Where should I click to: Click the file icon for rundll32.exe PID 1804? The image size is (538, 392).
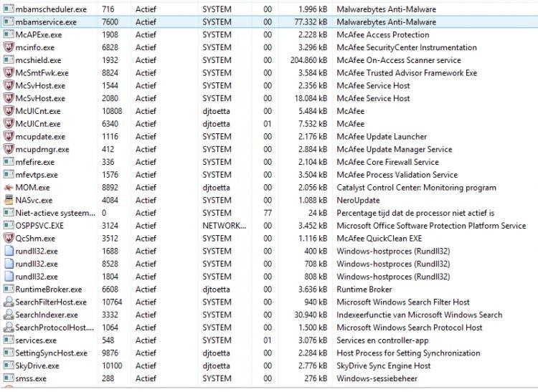tap(9, 276)
